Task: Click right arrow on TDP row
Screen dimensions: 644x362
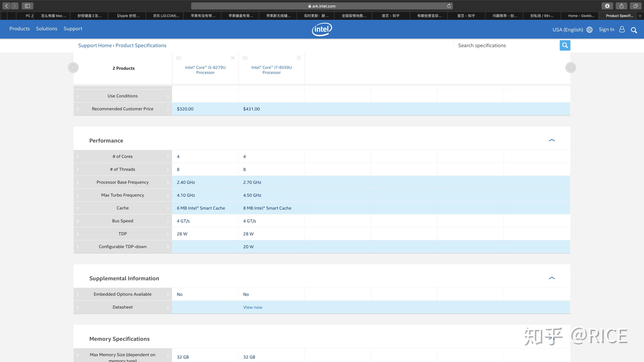Action: click(x=168, y=234)
